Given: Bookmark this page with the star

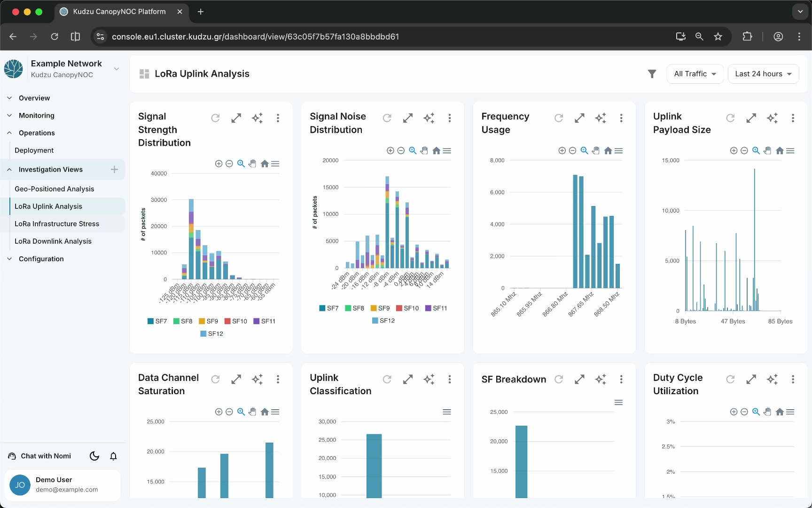Looking at the screenshot, I should point(718,37).
